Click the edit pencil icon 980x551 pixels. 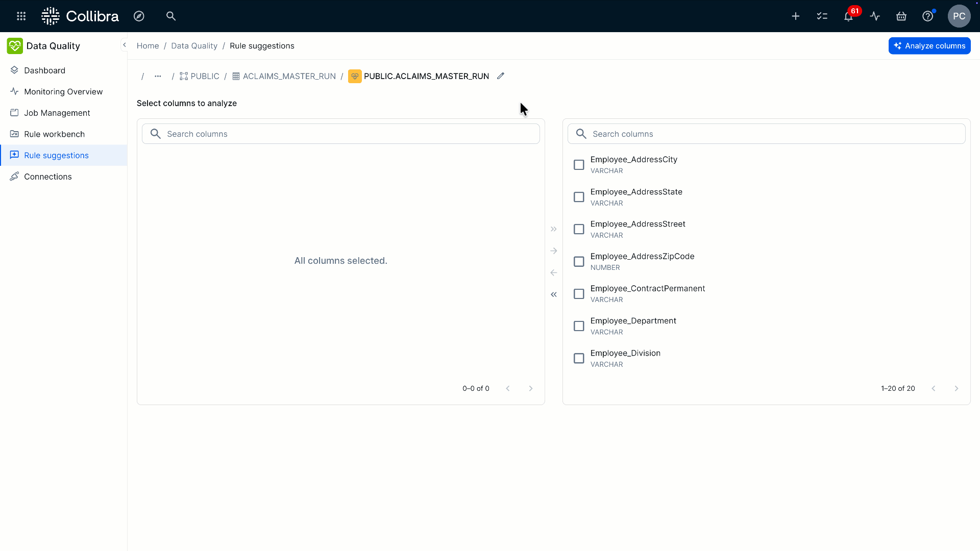[x=501, y=76]
